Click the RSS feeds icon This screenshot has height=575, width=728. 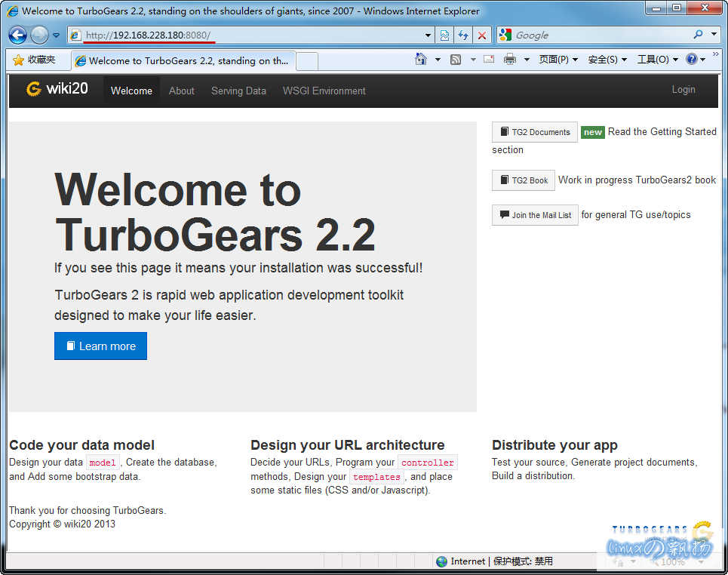tap(456, 60)
